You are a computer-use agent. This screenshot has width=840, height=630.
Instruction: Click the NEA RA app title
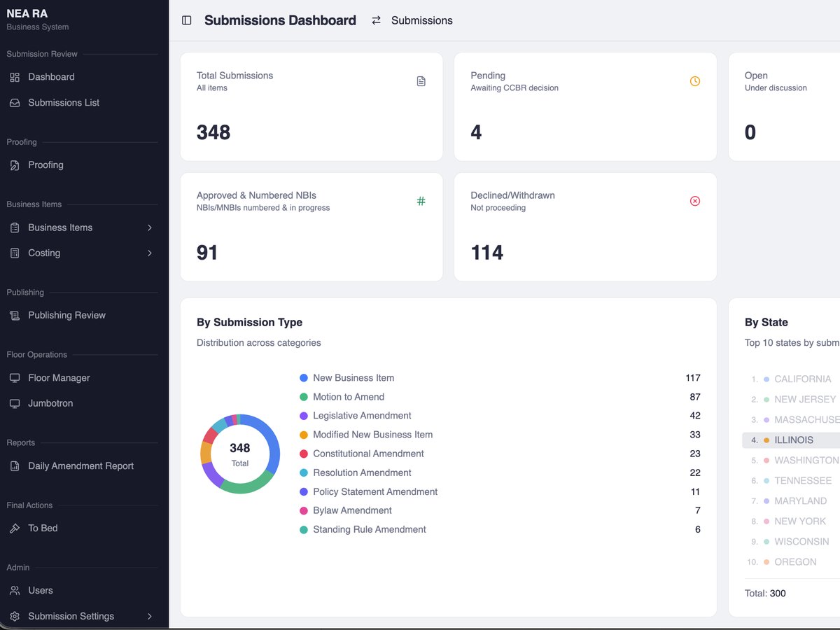coord(27,13)
